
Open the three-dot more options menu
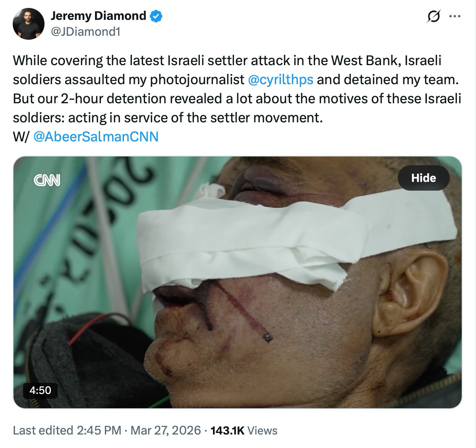(x=455, y=17)
